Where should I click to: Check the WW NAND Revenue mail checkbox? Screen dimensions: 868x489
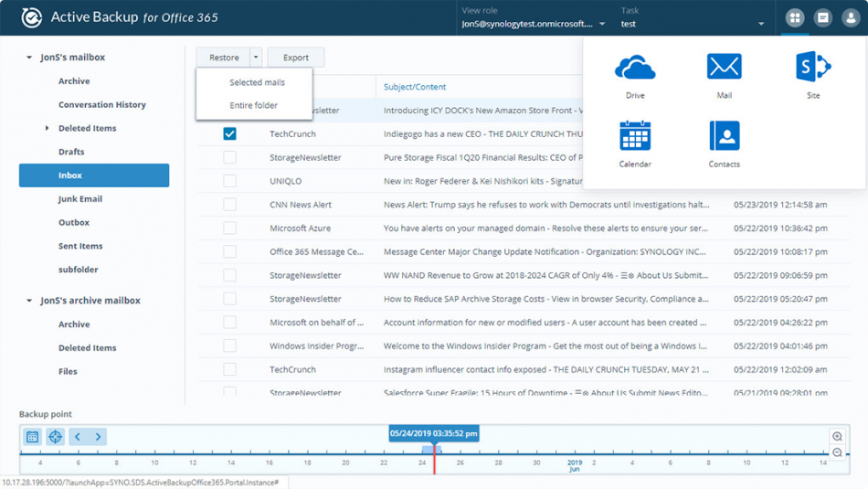point(229,275)
